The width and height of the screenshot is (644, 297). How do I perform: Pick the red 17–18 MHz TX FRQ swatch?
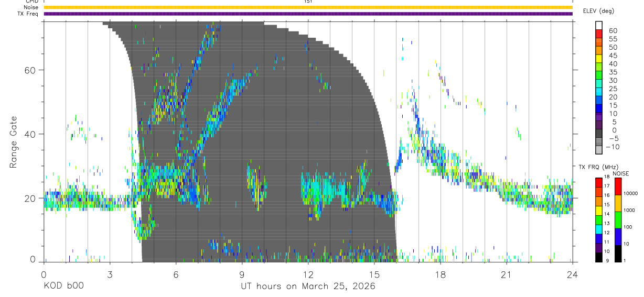tap(599, 183)
